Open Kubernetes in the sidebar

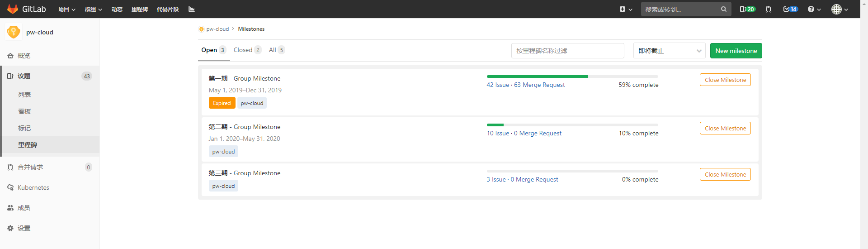pos(33,187)
